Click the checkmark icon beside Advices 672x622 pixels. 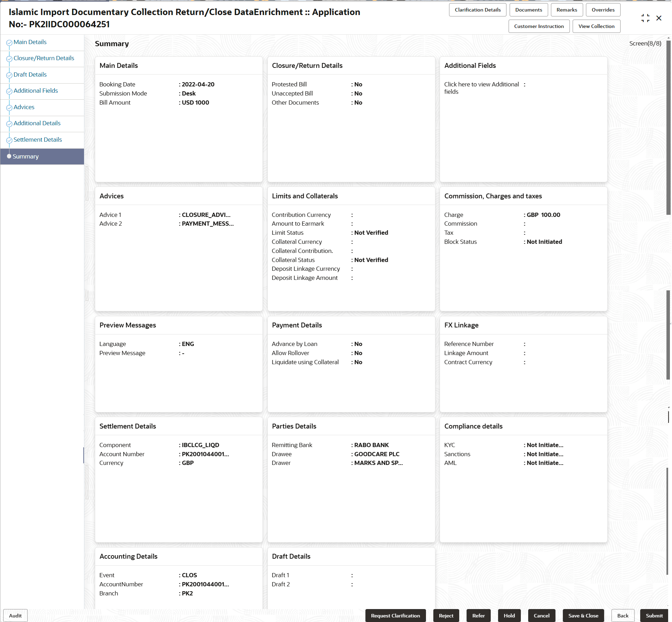tap(9, 108)
